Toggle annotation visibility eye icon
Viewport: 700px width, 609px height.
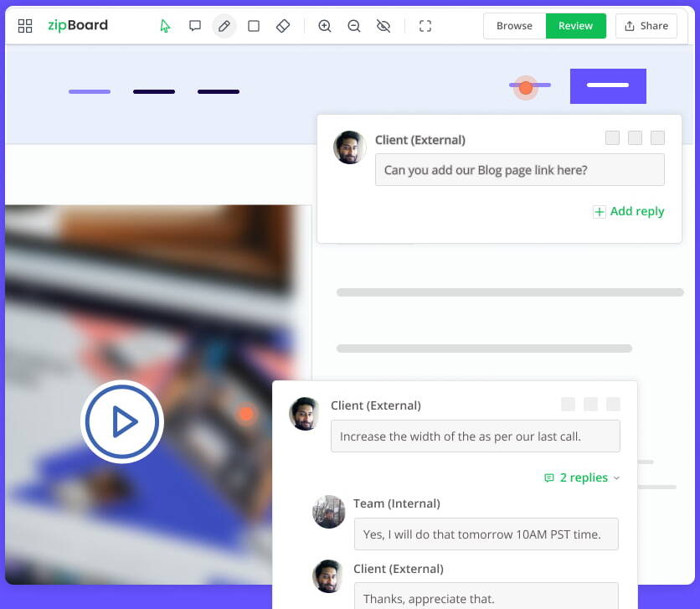point(383,26)
